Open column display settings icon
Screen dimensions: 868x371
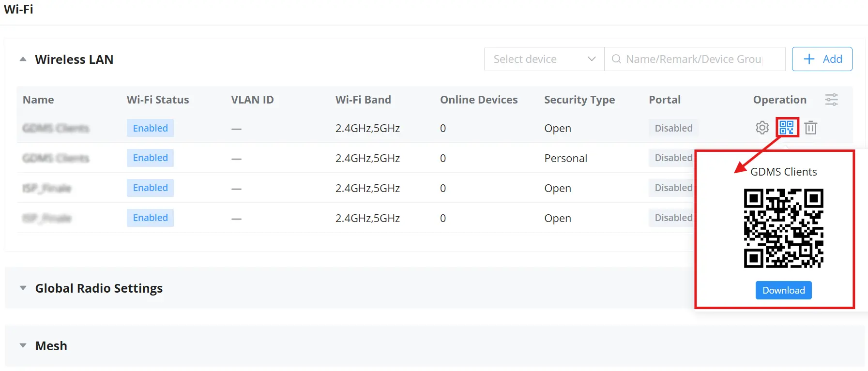click(x=832, y=100)
